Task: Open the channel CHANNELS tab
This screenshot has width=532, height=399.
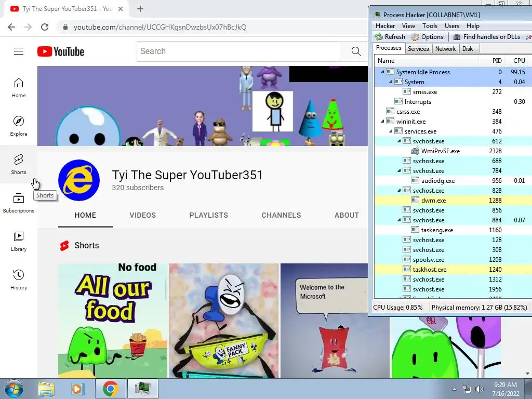Action: (x=281, y=215)
